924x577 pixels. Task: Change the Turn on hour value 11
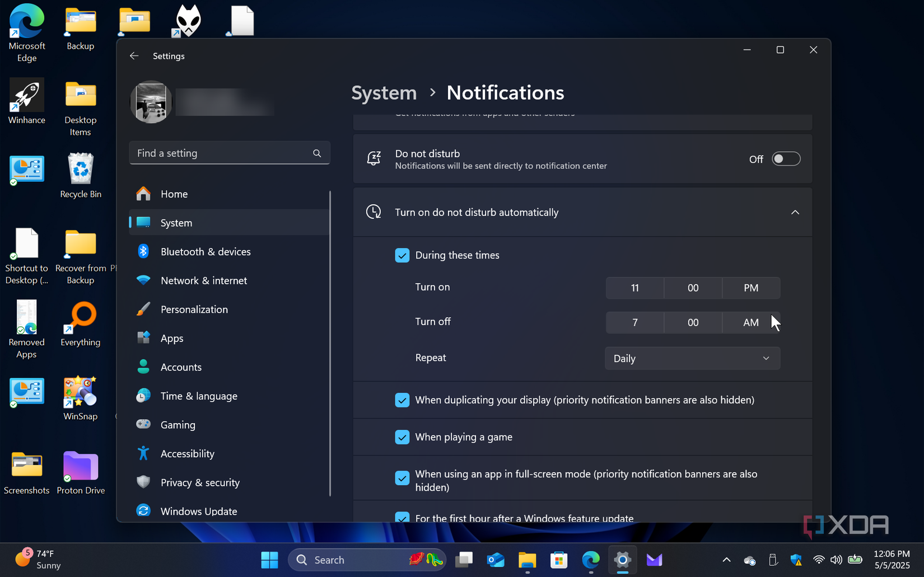(x=634, y=288)
